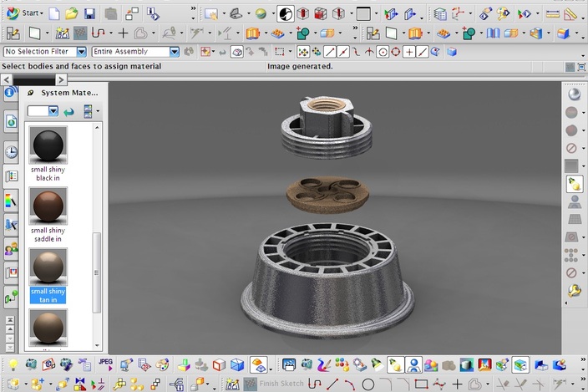Screen dimensions: 588x392
Task: Select the small shiny black material thumbnail
Action: [48, 146]
